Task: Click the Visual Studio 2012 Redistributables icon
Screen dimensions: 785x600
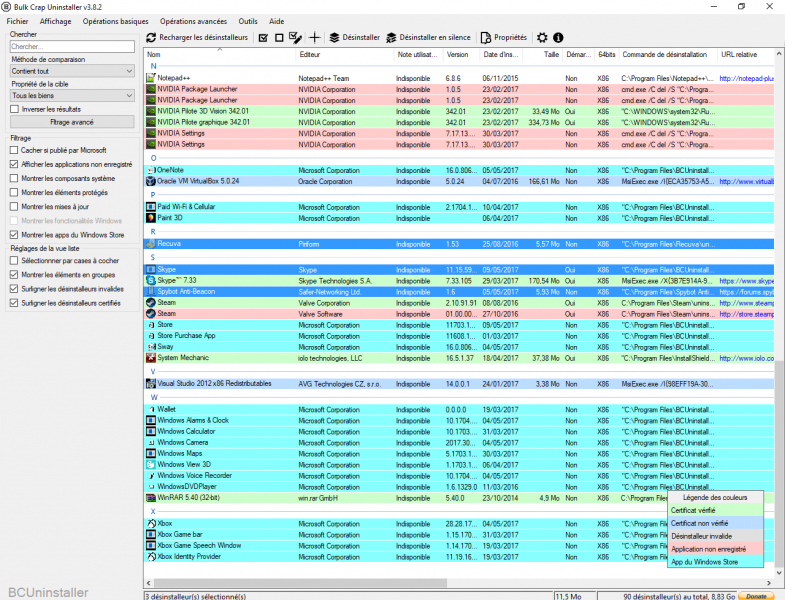Action: 151,384
